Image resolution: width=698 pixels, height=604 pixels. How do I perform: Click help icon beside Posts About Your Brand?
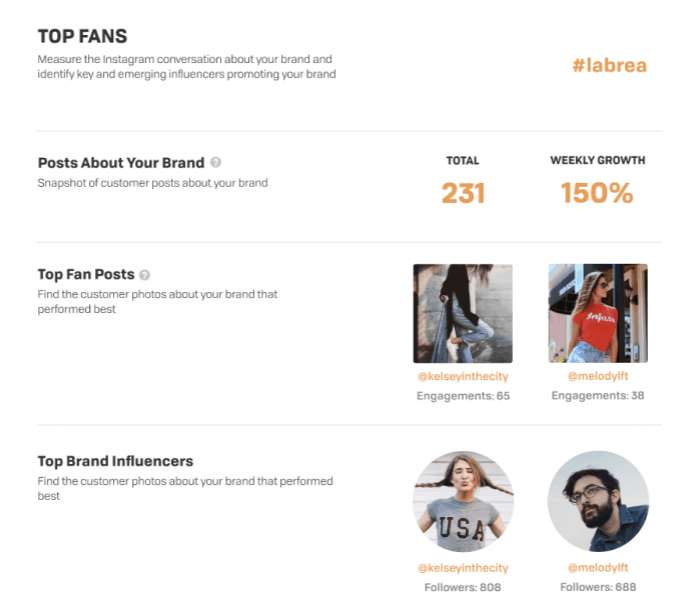click(216, 163)
